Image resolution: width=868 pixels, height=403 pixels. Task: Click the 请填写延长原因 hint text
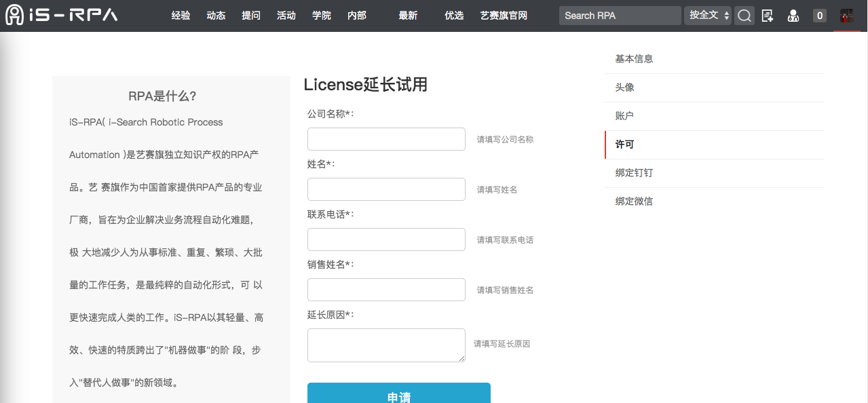502,344
